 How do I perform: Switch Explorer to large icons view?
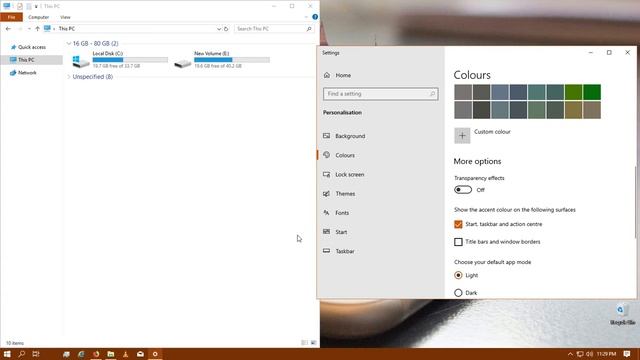tap(313, 343)
